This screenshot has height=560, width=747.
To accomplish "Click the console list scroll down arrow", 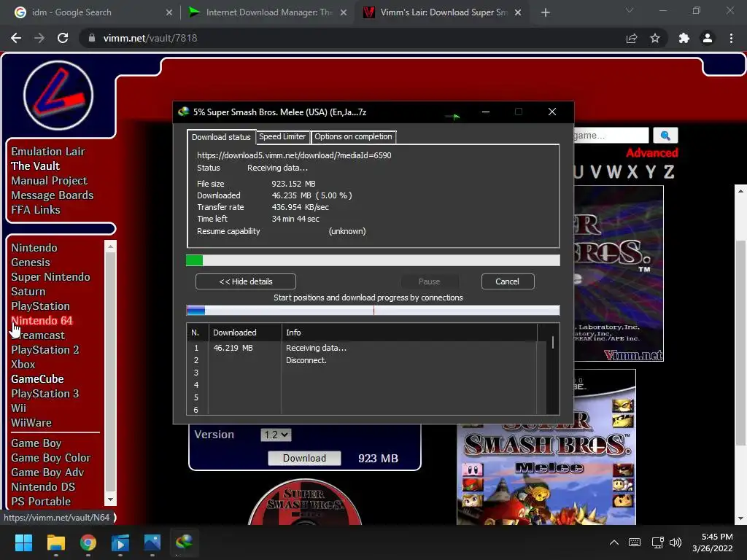I will coord(111,500).
